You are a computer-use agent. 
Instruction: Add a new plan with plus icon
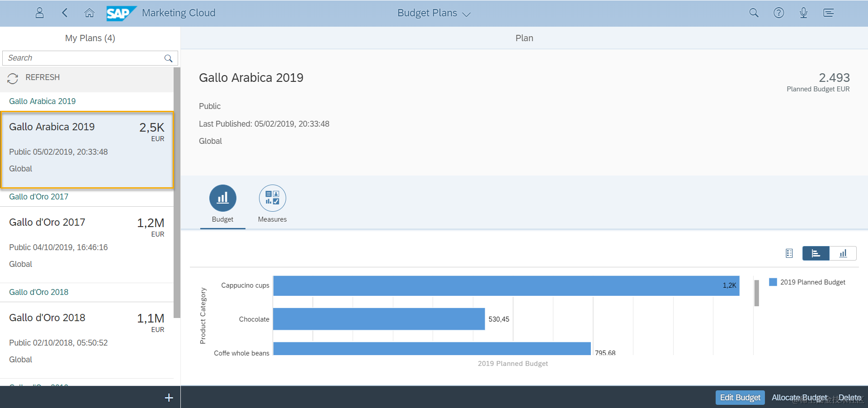[x=169, y=398]
